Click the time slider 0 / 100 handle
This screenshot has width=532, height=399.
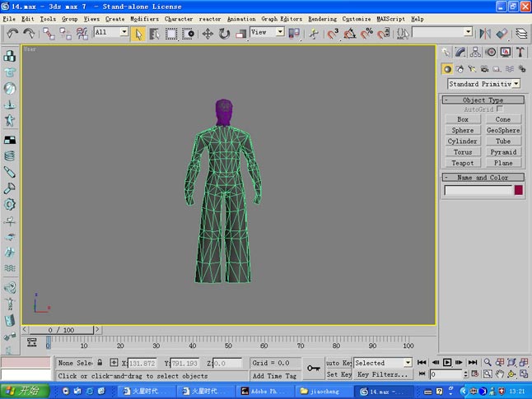(61, 330)
